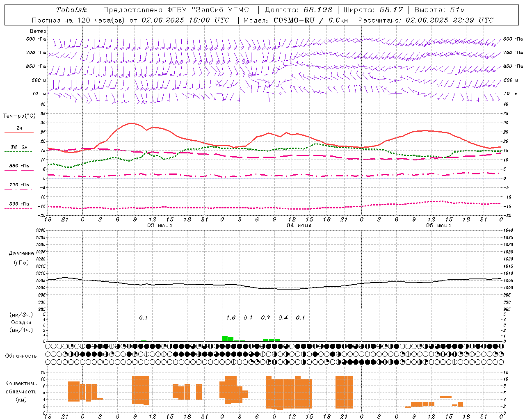Click the 'Td 2м' dew point legend entry

19,147
